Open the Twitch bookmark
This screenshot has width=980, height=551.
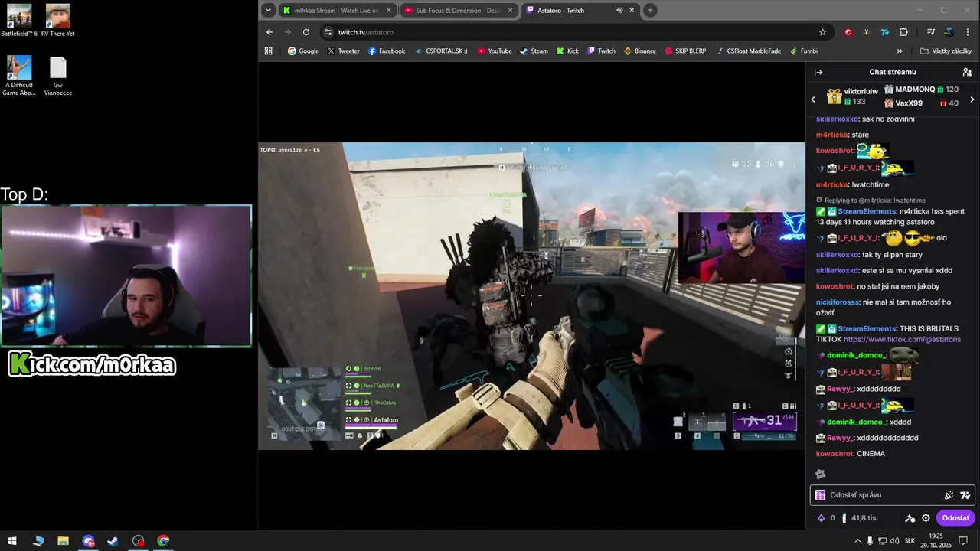(601, 51)
